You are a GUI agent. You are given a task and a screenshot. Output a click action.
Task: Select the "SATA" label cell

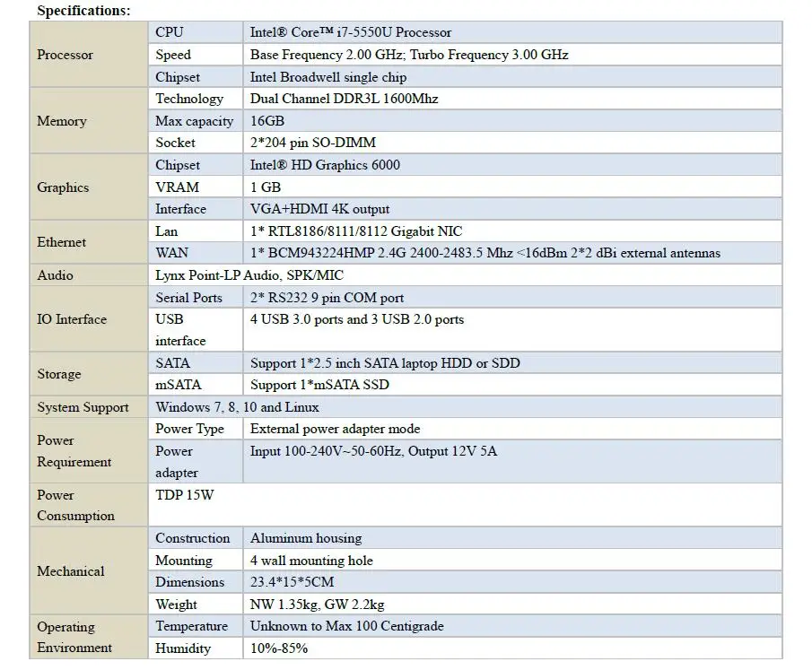(196, 363)
